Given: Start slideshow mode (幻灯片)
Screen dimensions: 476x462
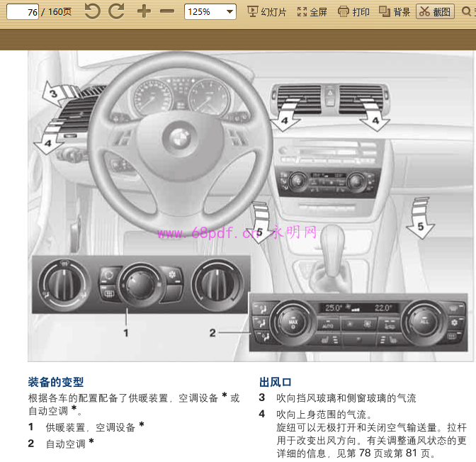Looking at the screenshot, I should pos(267,12).
